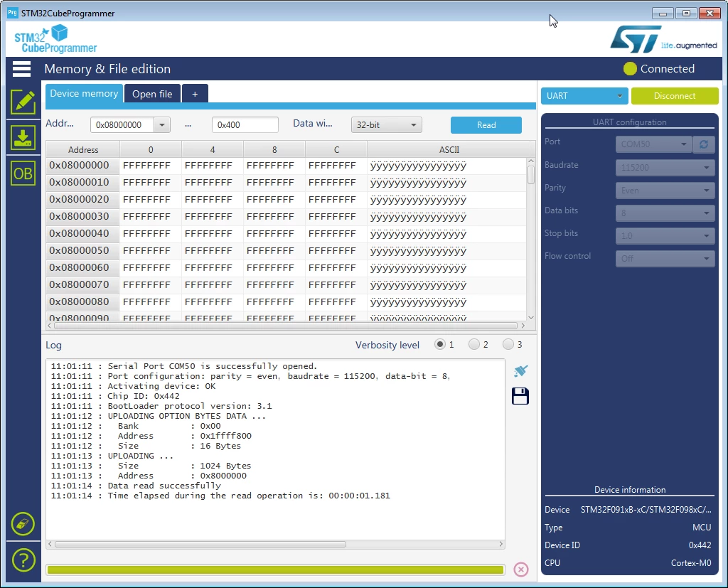Clear the log with the broom icon
This screenshot has width=728, height=588.
pos(520,370)
